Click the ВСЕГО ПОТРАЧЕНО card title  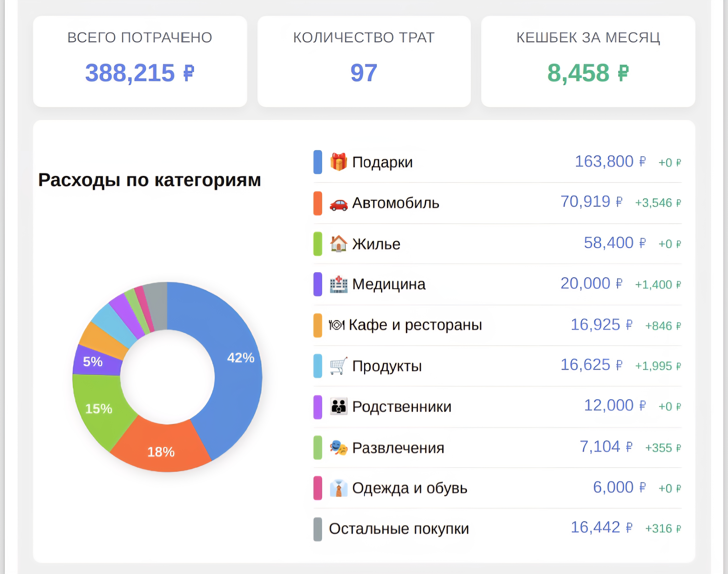[140, 37]
